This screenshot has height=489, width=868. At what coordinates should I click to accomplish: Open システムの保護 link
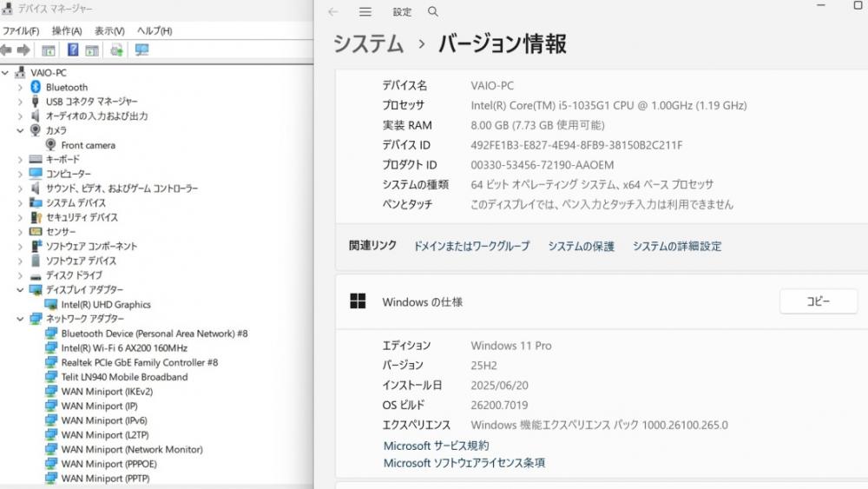point(582,247)
